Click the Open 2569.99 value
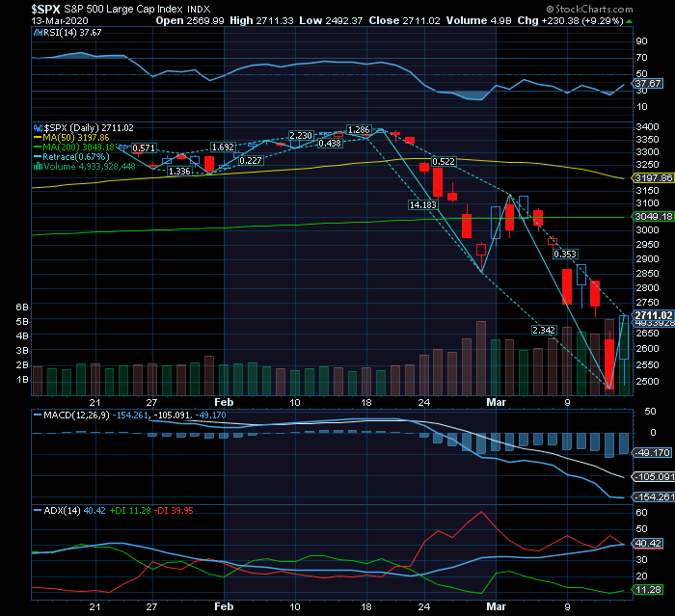Screen dimensions: 675x616 [x=190, y=20]
